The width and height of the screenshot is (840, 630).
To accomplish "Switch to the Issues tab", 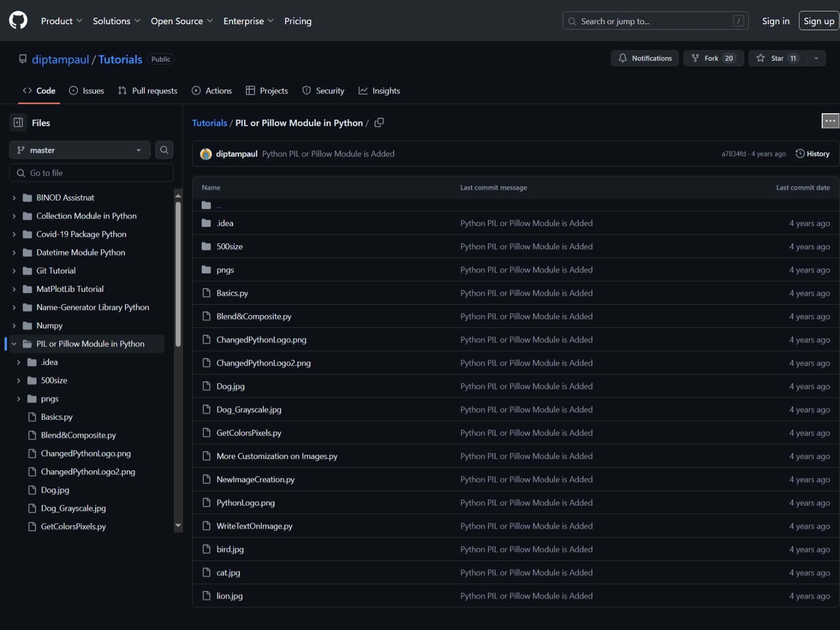I will 86,90.
